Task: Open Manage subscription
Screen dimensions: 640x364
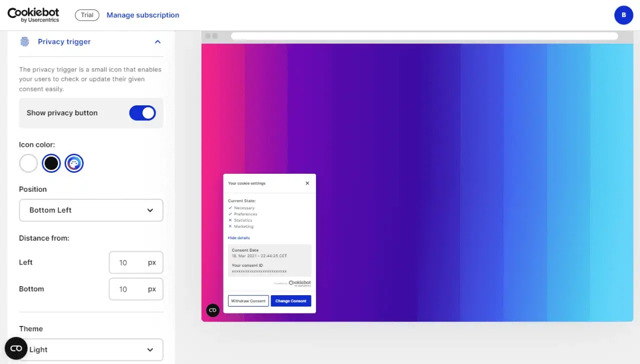Action: pyautogui.click(x=142, y=15)
